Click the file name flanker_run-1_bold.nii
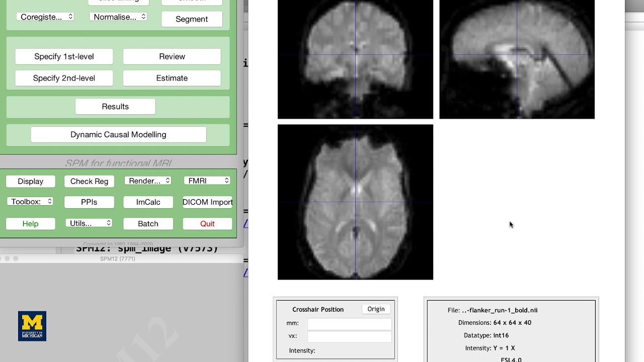The height and width of the screenshot is (362, 644). coord(500,310)
